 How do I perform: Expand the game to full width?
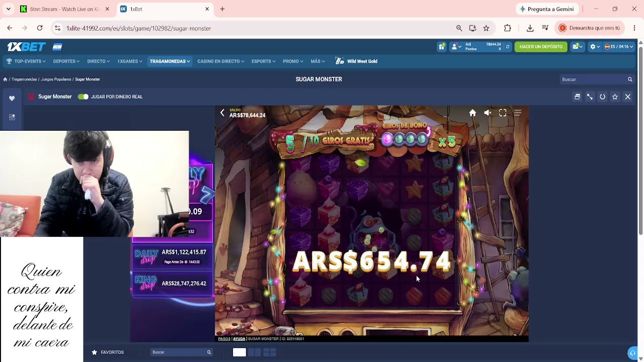[x=590, y=97]
